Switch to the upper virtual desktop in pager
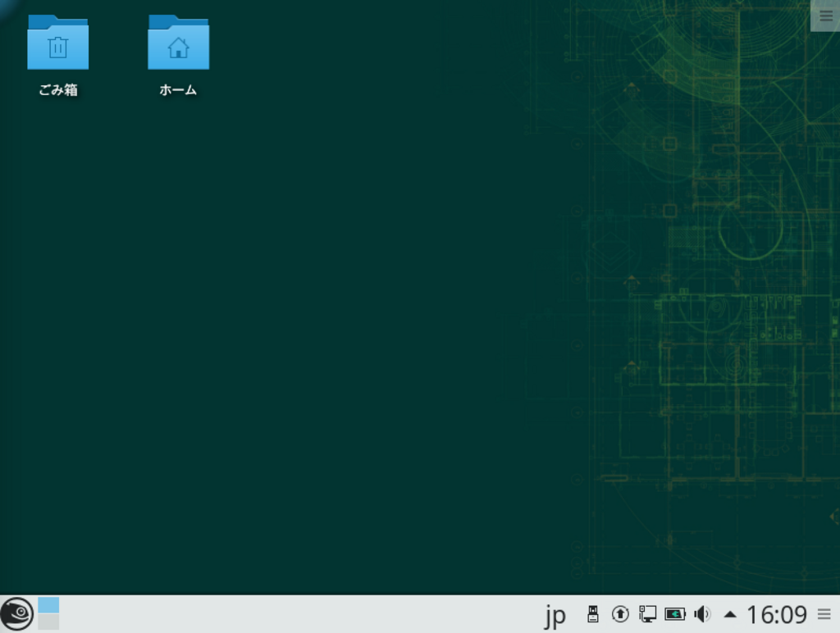This screenshot has width=840, height=633. point(48,605)
